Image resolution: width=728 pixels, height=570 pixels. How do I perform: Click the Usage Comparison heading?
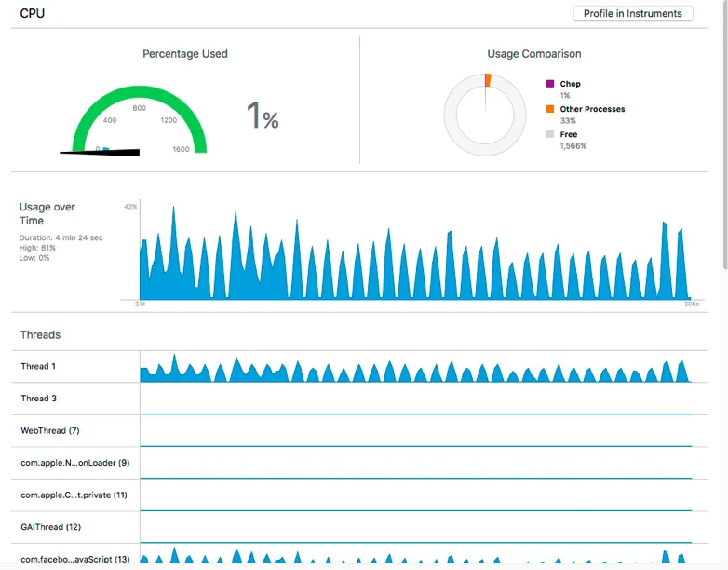tap(534, 54)
